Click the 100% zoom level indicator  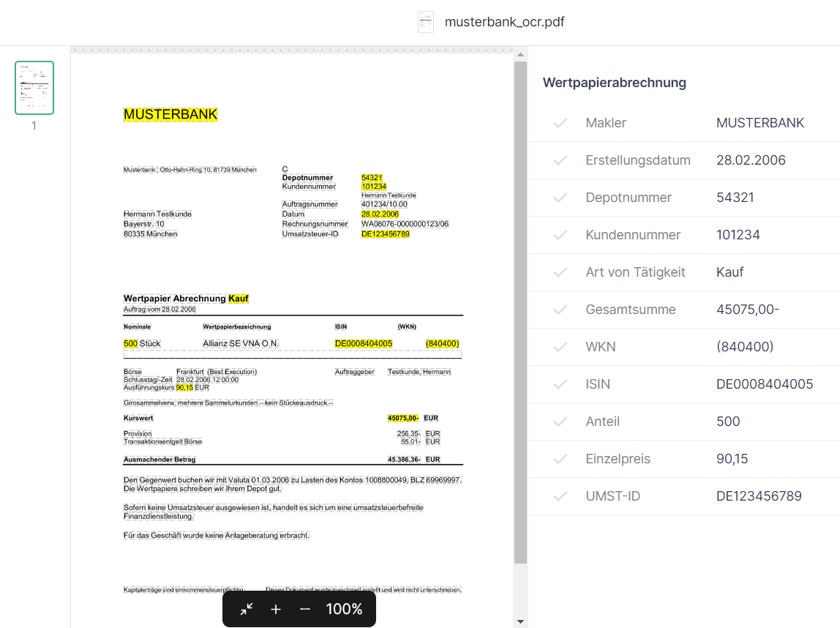point(344,609)
